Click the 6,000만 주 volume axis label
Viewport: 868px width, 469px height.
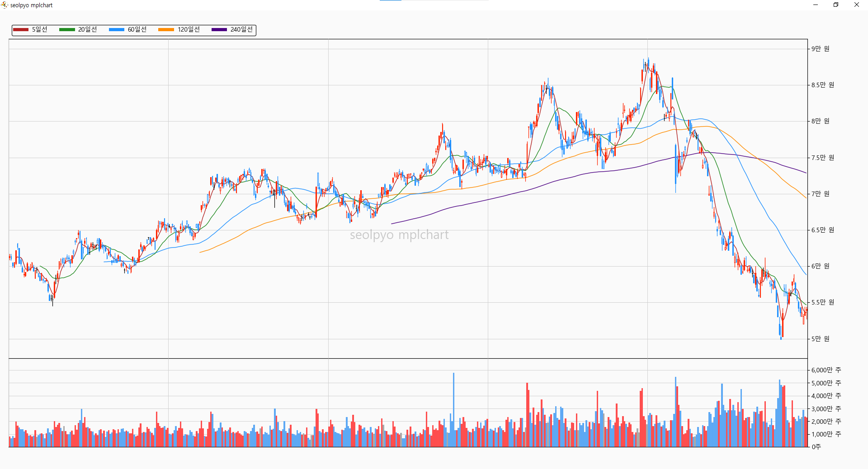pyautogui.click(x=826, y=370)
